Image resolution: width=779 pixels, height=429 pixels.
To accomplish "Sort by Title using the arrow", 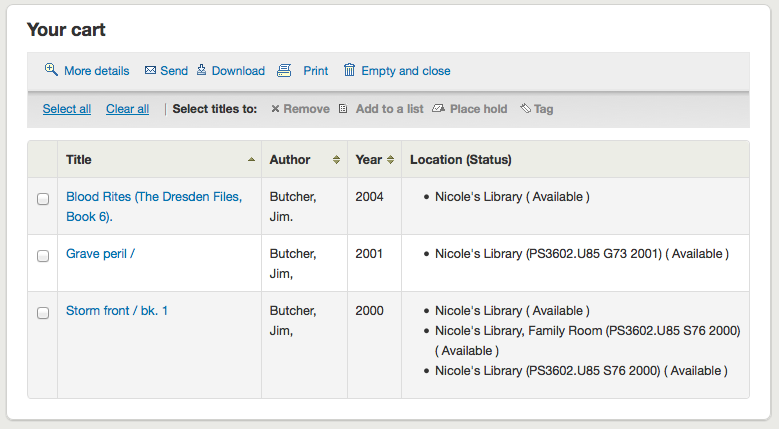I will click(251, 159).
